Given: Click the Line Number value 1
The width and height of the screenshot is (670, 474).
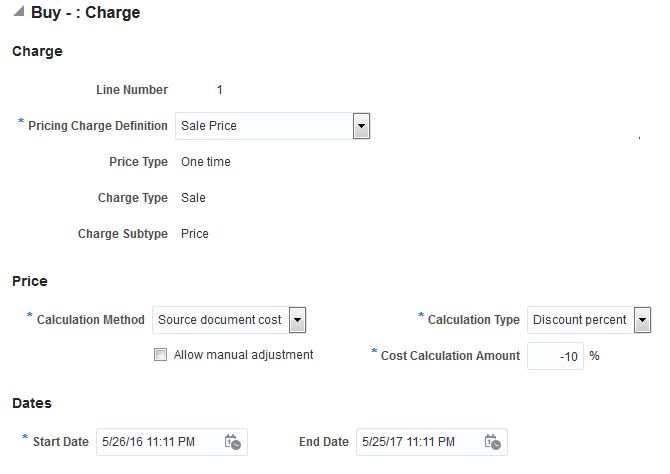Looking at the screenshot, I should tap(220, 90).
